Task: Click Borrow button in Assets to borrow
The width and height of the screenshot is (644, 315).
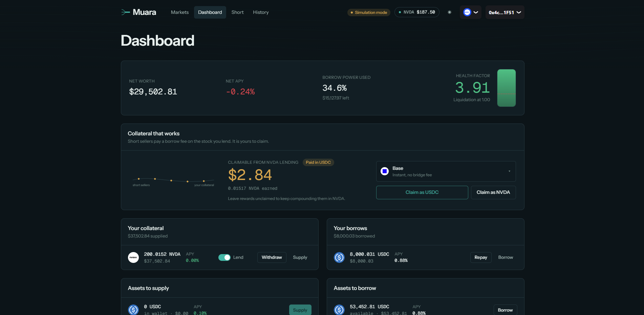Action: [x=505, y=310]
